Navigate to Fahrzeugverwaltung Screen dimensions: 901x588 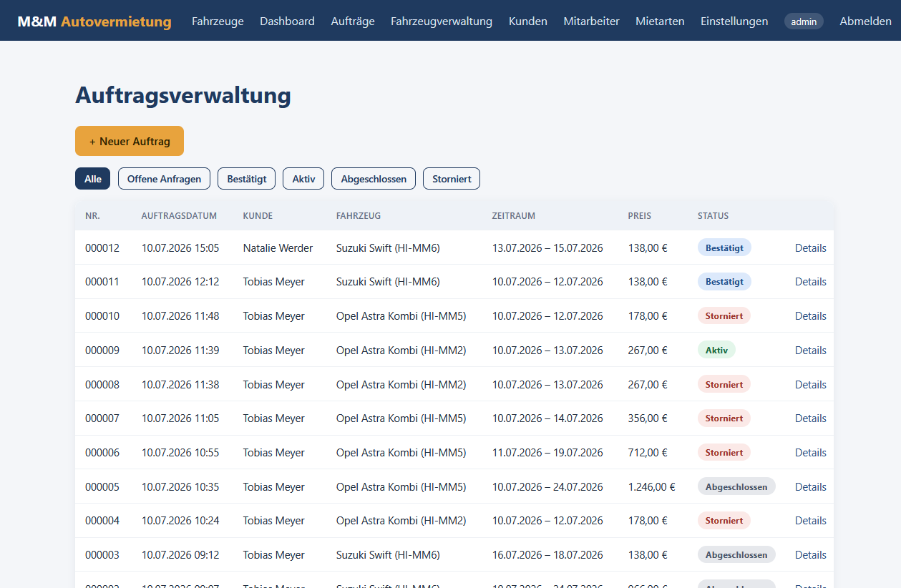pyautogui.click(x=442, y=21)
